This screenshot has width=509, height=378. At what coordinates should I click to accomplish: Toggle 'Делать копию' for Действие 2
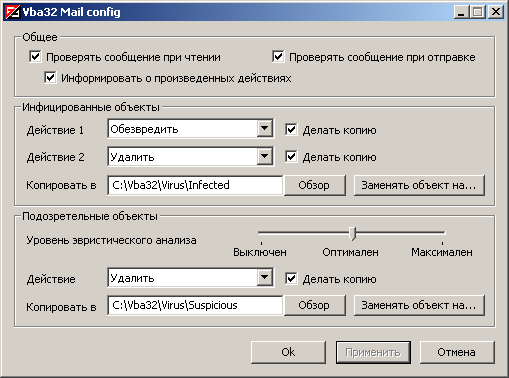pyautogui.click(x=291, y=157)
